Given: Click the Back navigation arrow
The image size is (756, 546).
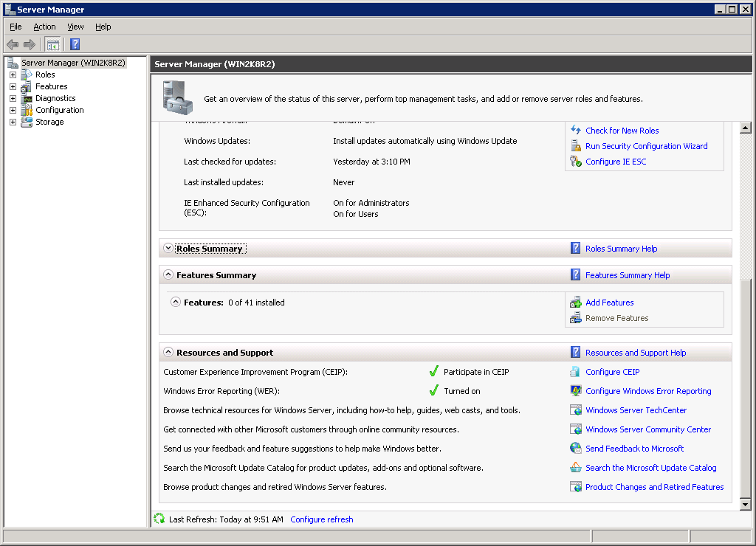Looking at the screenshot, I should pyautogui.click(x=13, y=44).
